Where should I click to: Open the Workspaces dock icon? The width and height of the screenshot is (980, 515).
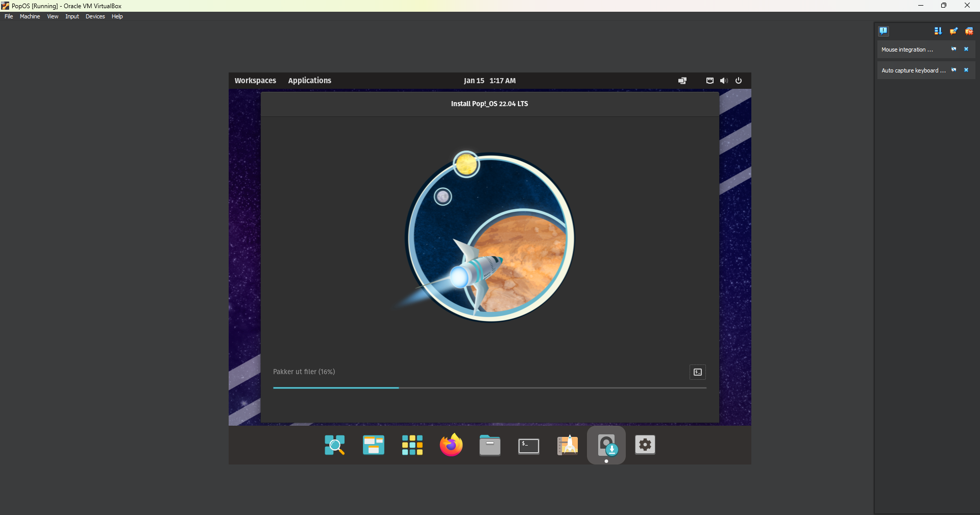point(374,445)
